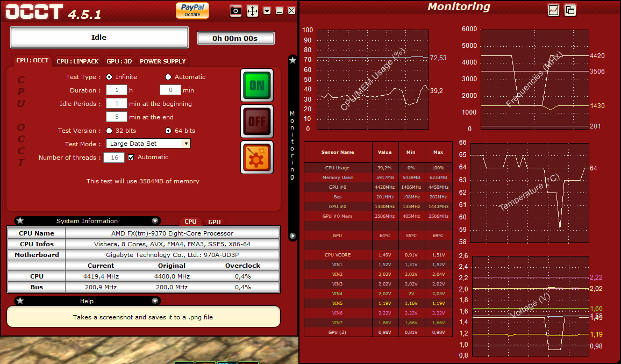Click the Monitoring graph view icon

point(553,10)
